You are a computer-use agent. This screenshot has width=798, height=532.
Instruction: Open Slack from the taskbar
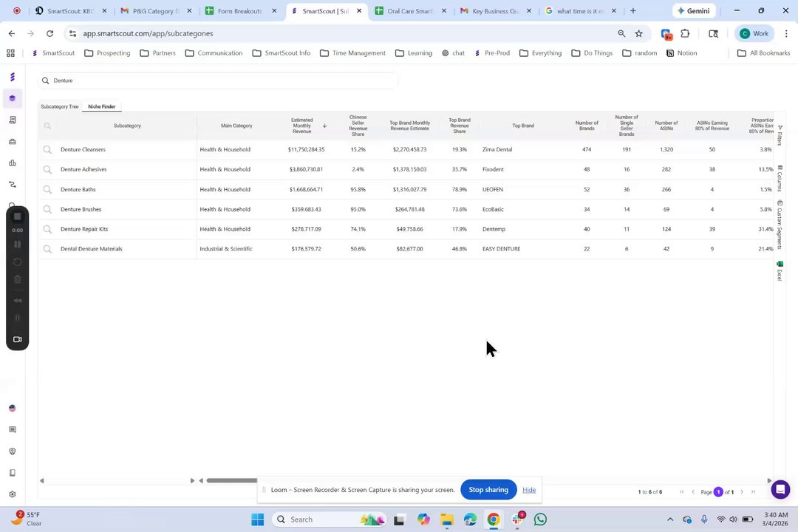point(517,519)
